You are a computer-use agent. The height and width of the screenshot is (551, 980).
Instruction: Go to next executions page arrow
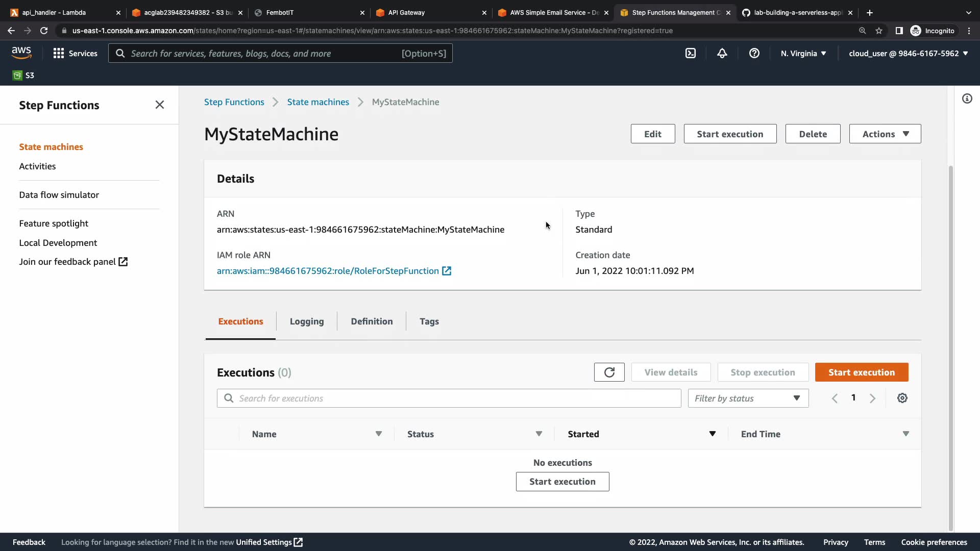872,398
